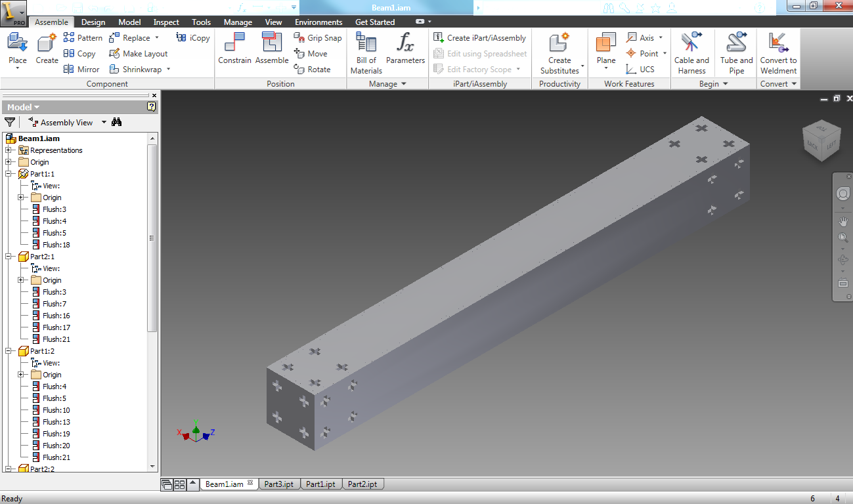
Task: Collapse the Part1:1 tree node
Action: 9,174
